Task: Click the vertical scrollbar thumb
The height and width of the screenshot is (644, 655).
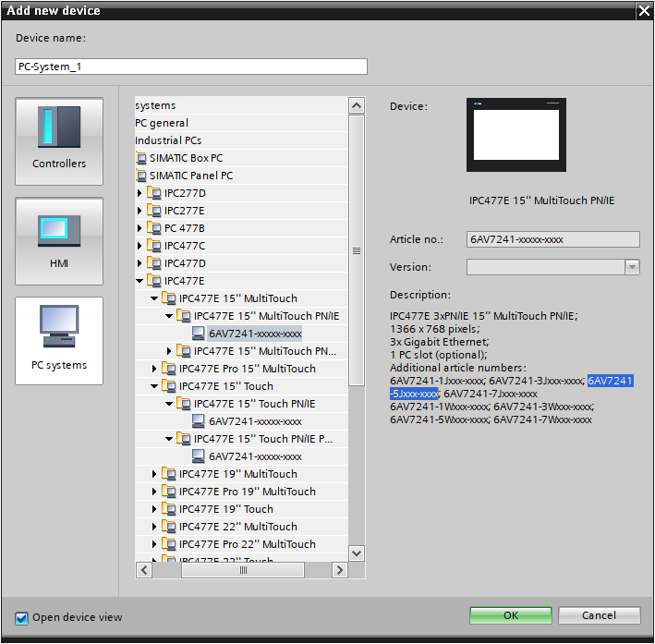Action: [357, 250]
